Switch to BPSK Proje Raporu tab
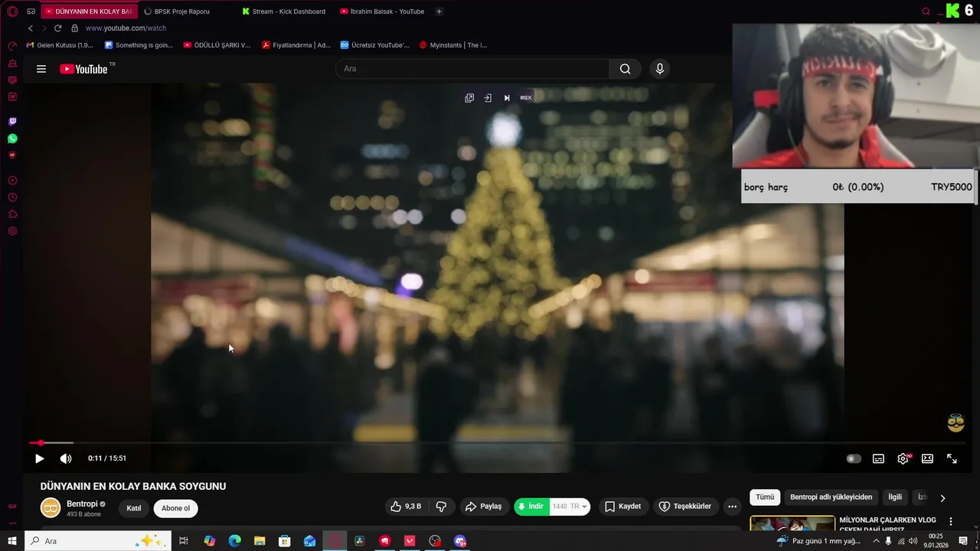The width and height of the screenshot is (980, 551). click(177, 11)
